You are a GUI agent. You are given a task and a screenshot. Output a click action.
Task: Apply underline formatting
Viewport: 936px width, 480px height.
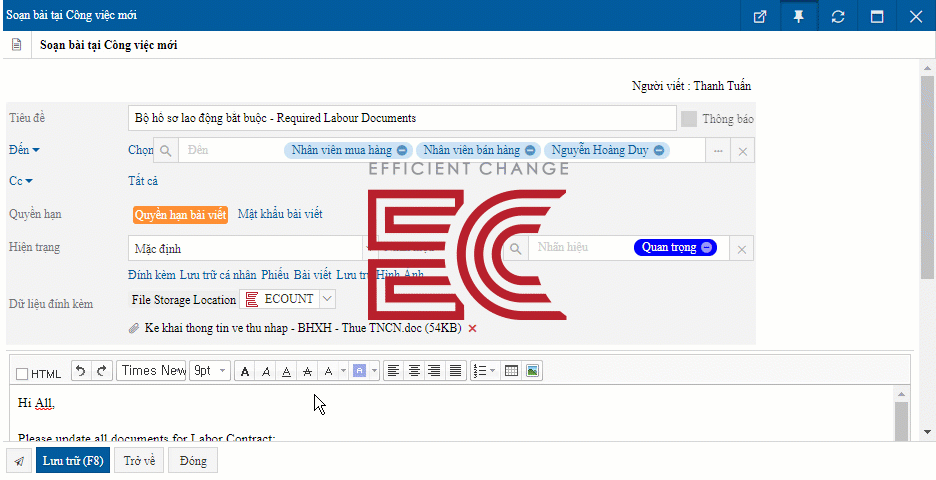click(x=287, y=371)
